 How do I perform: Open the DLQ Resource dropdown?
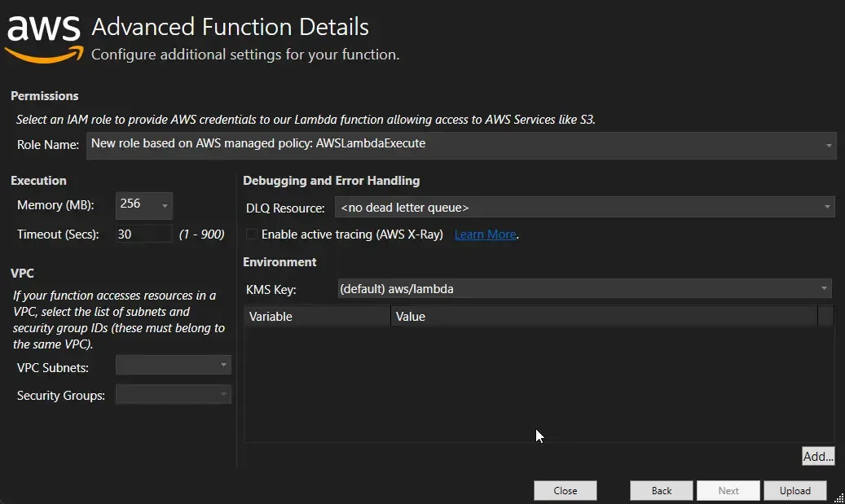pos(826,207)
